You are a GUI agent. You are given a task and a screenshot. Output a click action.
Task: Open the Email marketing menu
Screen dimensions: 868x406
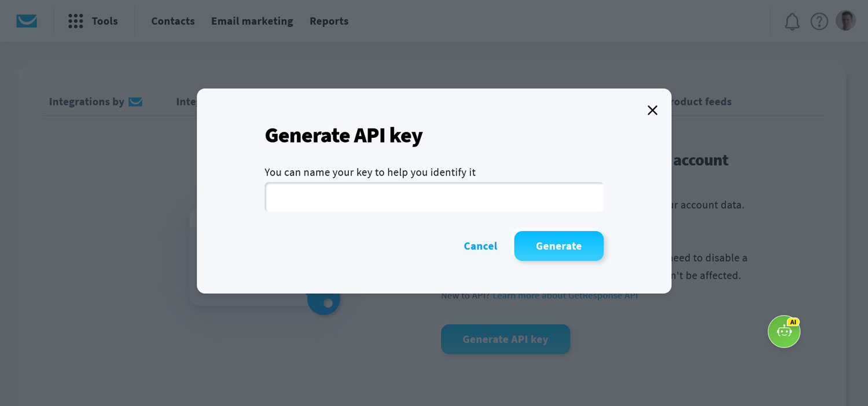252,21
